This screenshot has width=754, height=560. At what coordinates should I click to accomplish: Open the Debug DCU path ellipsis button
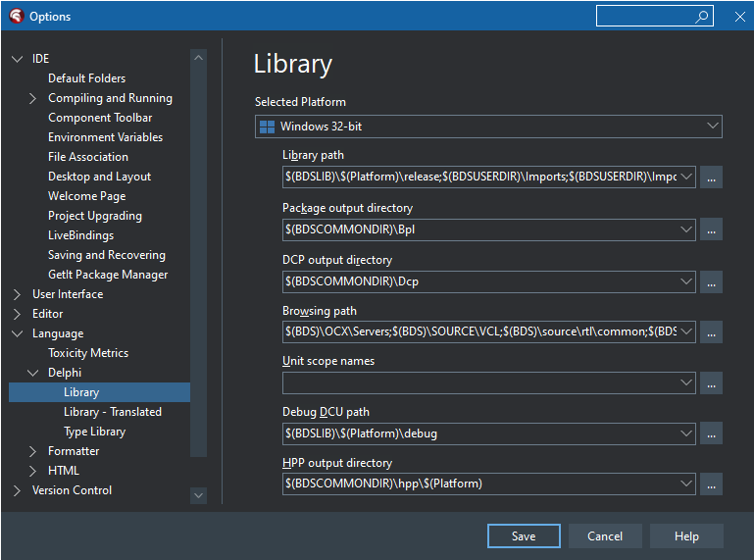coord(711,433)
